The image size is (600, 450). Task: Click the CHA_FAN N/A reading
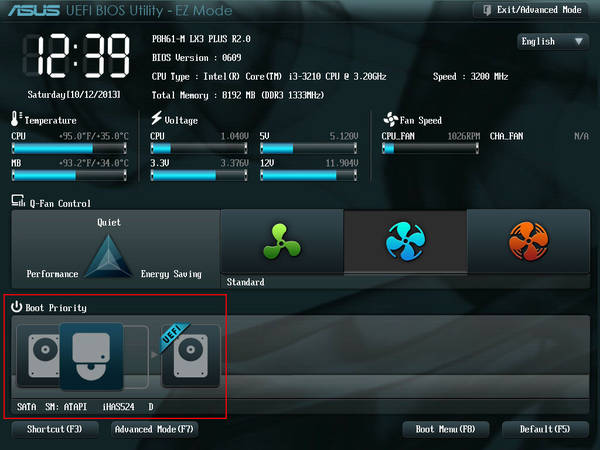click(539, 136)
